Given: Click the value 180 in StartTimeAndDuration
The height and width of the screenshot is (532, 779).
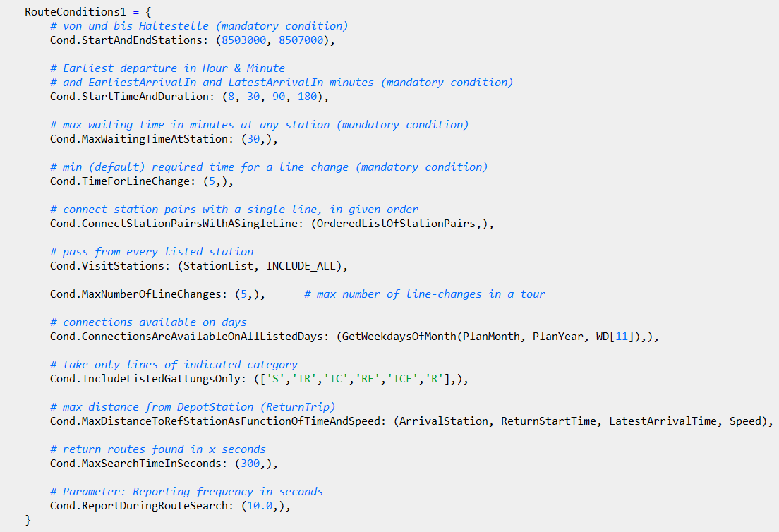Looking at the screenshot, I should (307, 97).
